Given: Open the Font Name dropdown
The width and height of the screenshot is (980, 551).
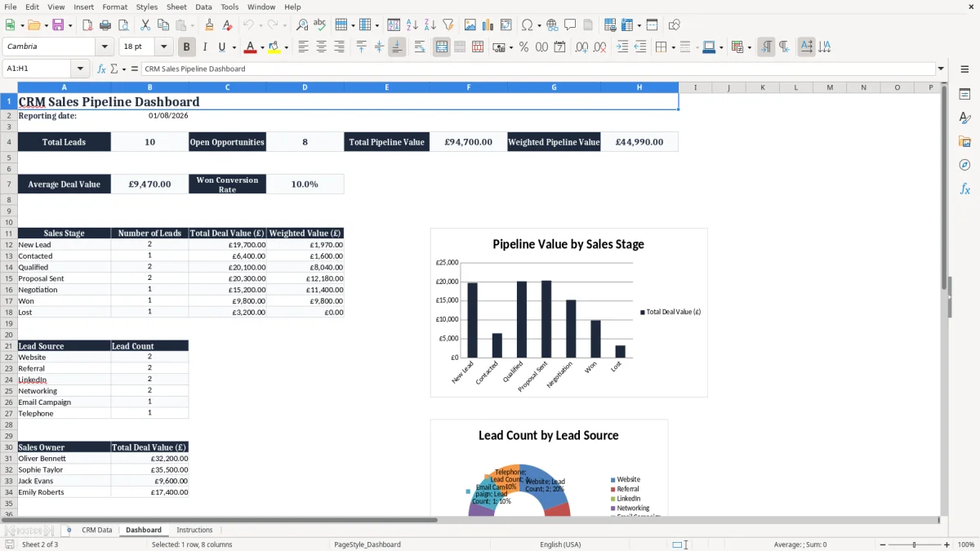Looking at the screenshot, I should [x=105, y=47].
